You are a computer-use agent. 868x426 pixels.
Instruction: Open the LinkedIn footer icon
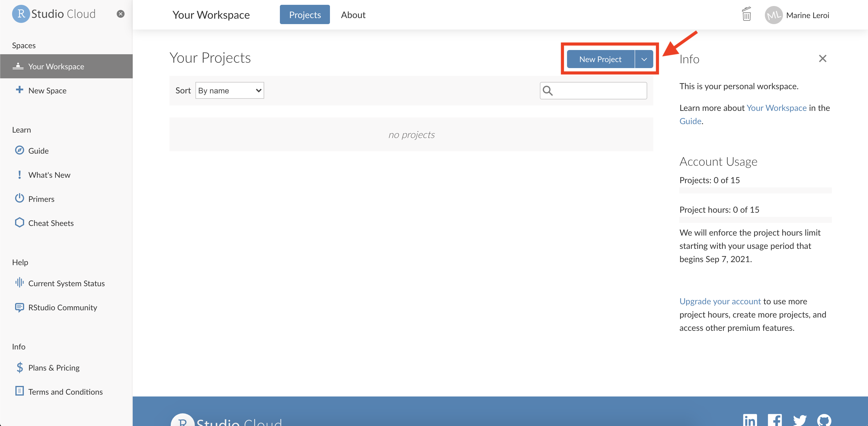pos(750,420)
